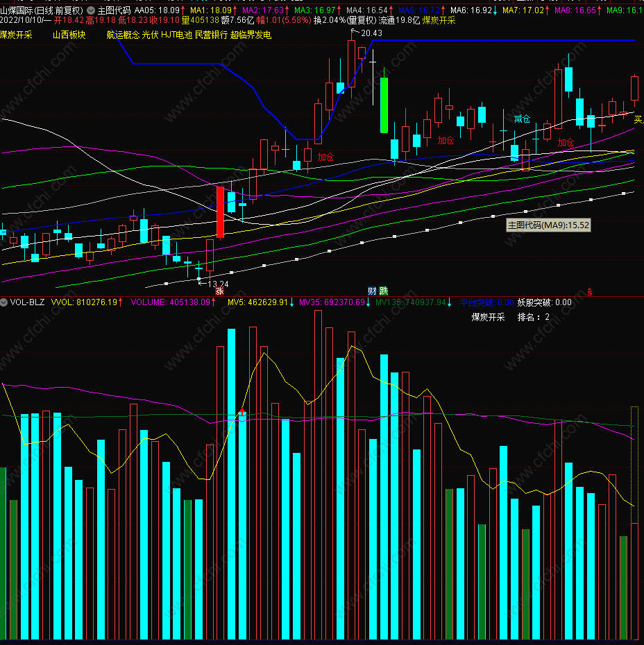Click the large red limit-up candlestick
This screenshot has height=645, width=644.
pyautogui.click(x=221, y=212)
